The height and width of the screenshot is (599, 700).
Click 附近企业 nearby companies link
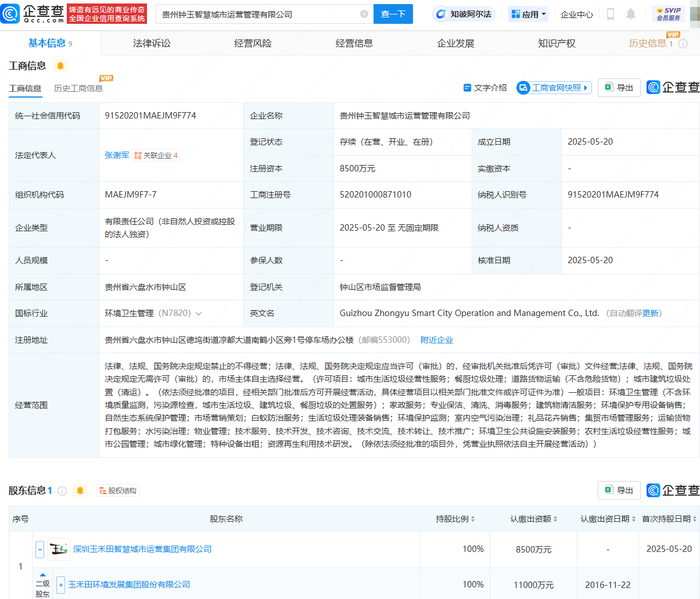(437, 340)
